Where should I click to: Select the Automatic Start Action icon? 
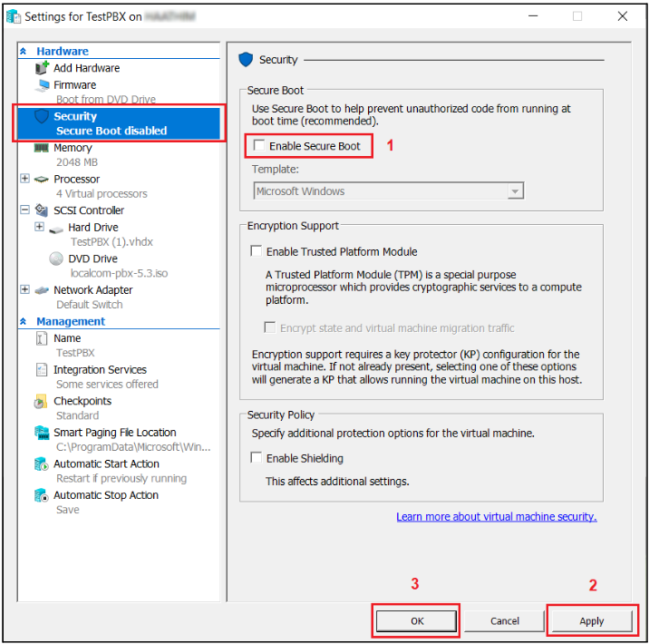click(x=41, y=464)
